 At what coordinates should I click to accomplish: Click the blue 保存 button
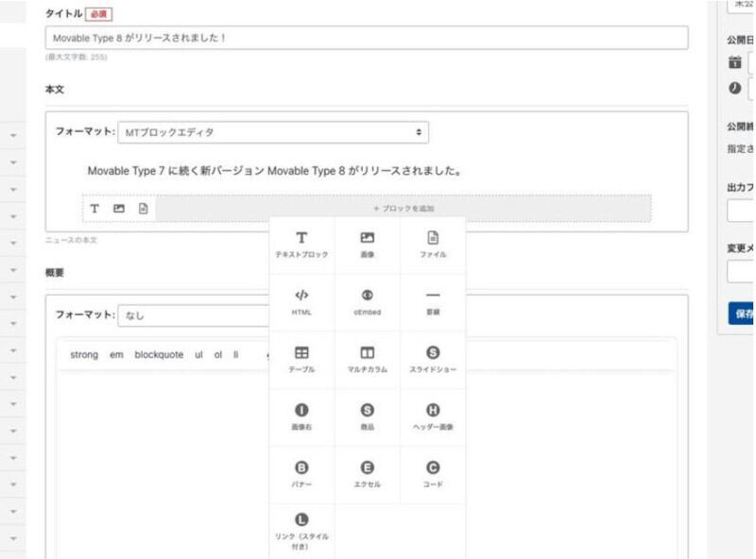pos(742,313)
